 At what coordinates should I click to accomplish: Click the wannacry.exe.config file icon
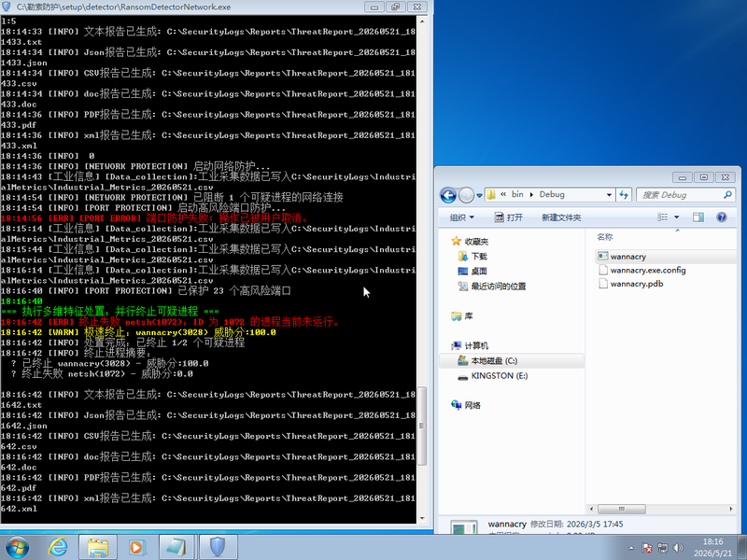pos(603,270)
